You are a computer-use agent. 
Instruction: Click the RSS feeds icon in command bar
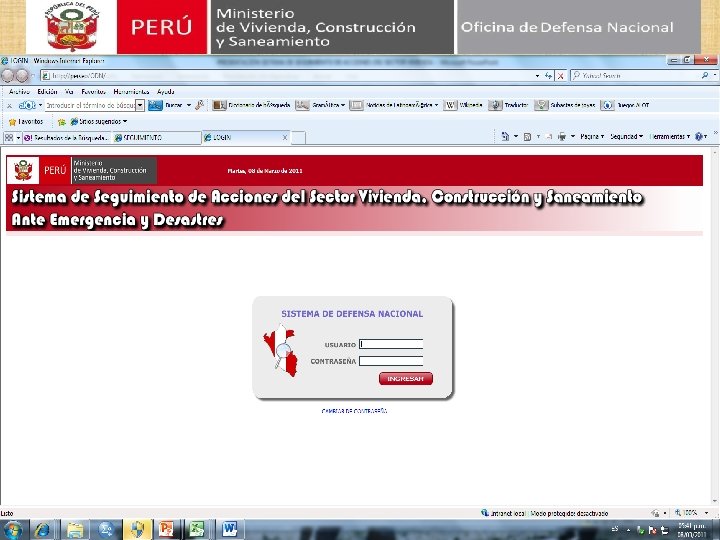tap(527, 136)
